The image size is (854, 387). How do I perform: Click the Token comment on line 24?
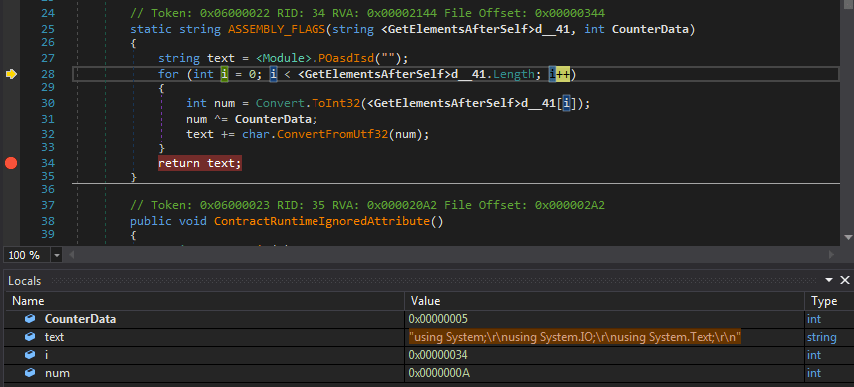(x=367, y=13)
